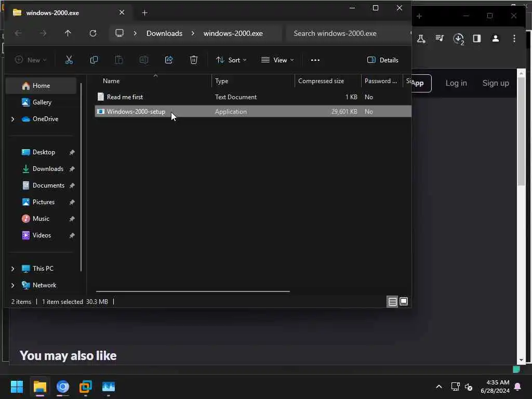Open the Windows Start menu
Viewport: 532px width, 399px height.
[x=17, y=387]
